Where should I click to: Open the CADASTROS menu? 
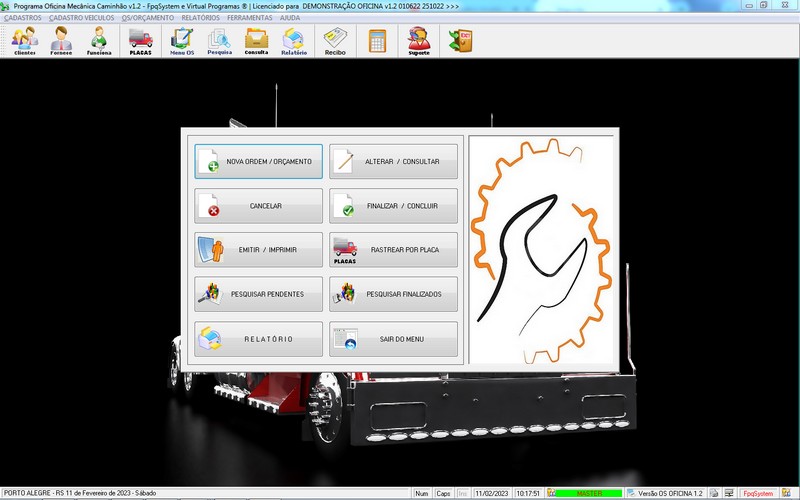click(x=22, y=18)
